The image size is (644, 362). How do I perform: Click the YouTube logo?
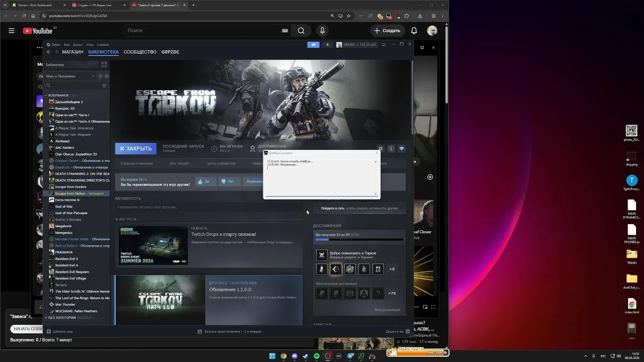(38, 31)
